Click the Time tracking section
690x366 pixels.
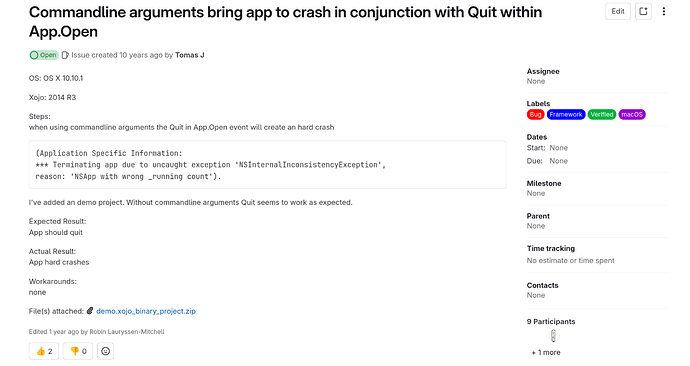570,254
